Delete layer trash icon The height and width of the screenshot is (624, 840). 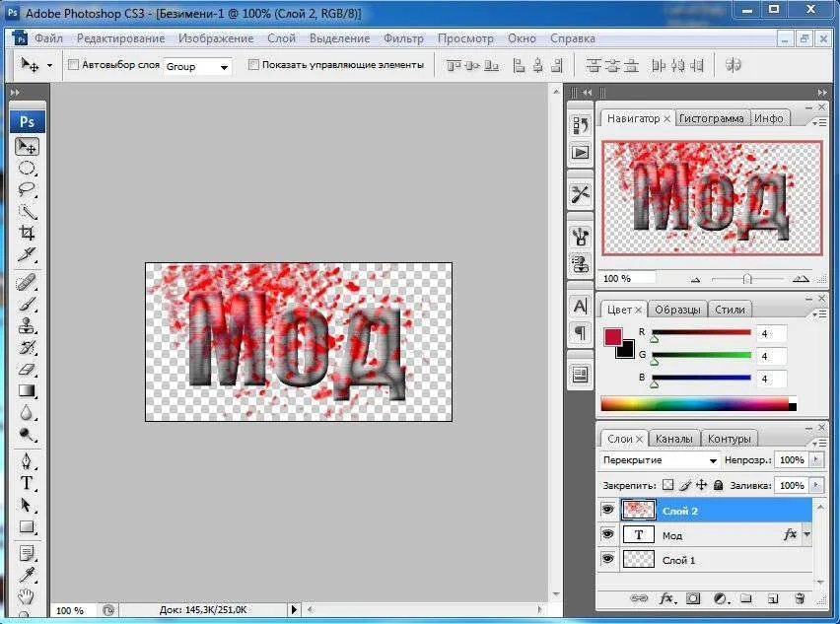(x=800, y=598)
